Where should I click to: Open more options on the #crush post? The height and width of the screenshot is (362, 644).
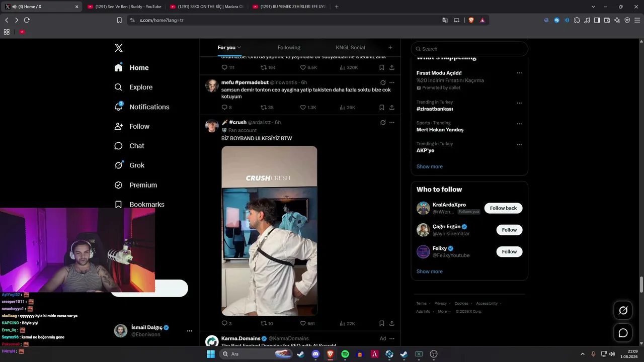tap(392, 122)
